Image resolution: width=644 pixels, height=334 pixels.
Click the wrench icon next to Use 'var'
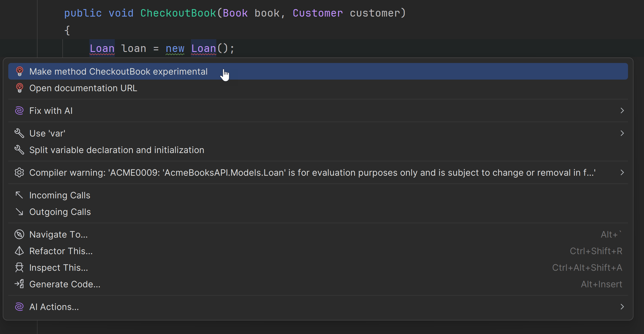19,133
